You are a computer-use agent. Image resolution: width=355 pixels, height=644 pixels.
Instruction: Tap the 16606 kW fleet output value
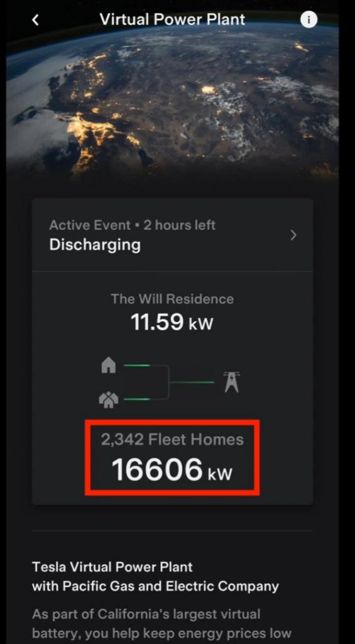(x=172, y=470)
